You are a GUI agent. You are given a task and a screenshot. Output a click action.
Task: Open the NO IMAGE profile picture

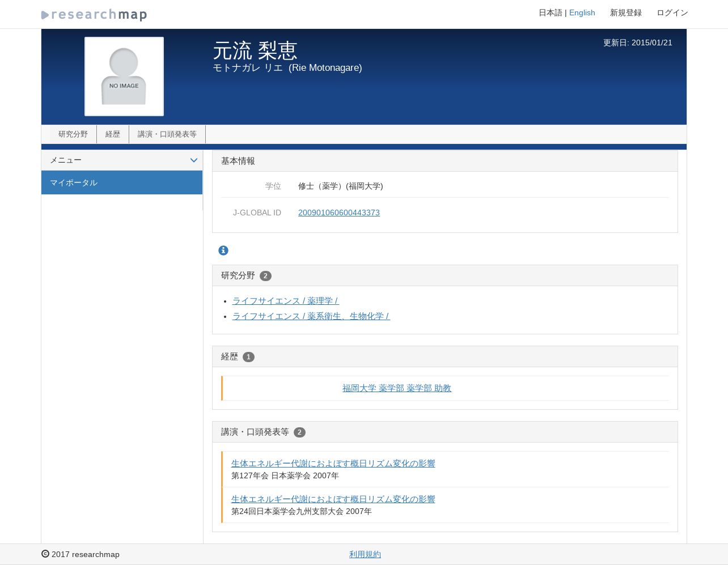point(124,77)
